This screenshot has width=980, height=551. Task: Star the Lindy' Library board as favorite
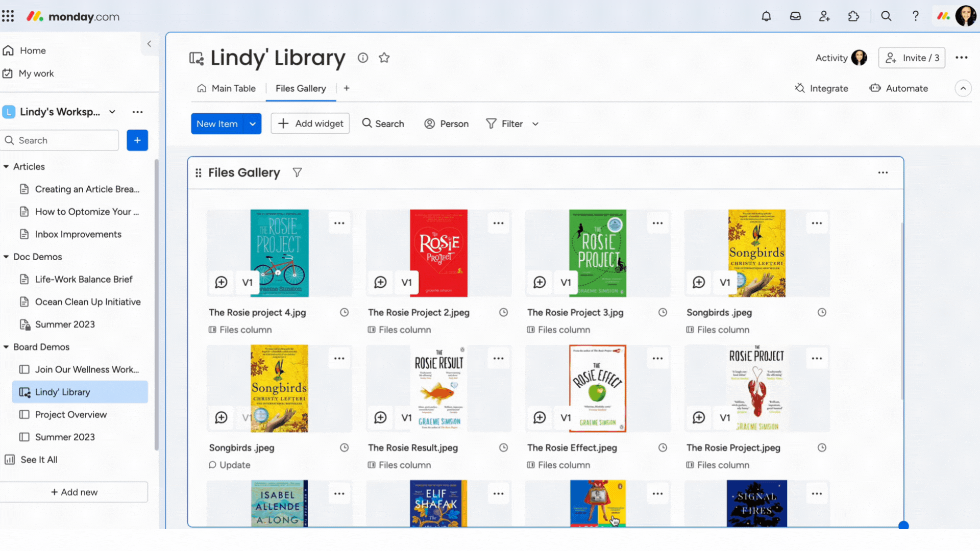384,58
